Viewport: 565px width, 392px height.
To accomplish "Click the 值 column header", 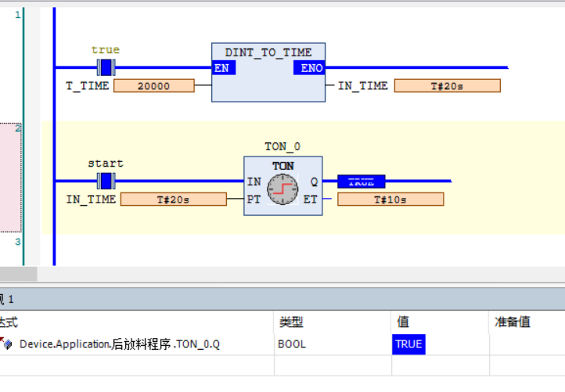I will (x=403, y=322).
